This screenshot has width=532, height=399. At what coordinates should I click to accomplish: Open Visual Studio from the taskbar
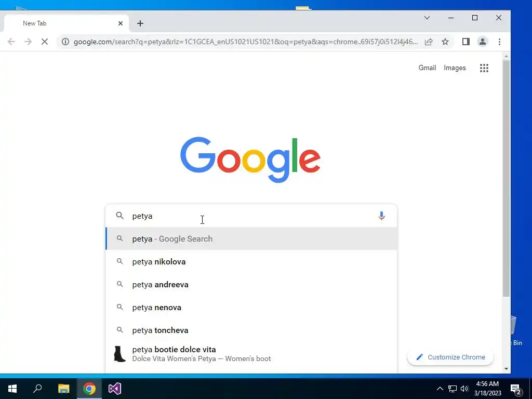pos(115,389)
